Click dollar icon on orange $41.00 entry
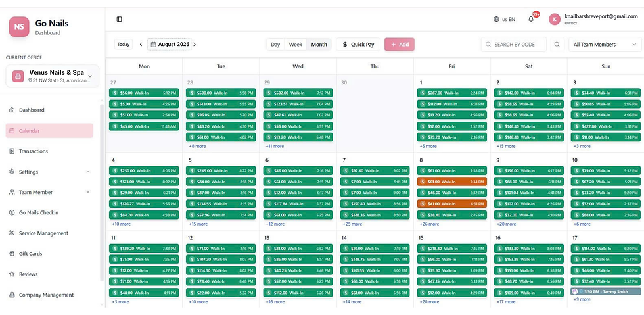 tap(423, 204)
